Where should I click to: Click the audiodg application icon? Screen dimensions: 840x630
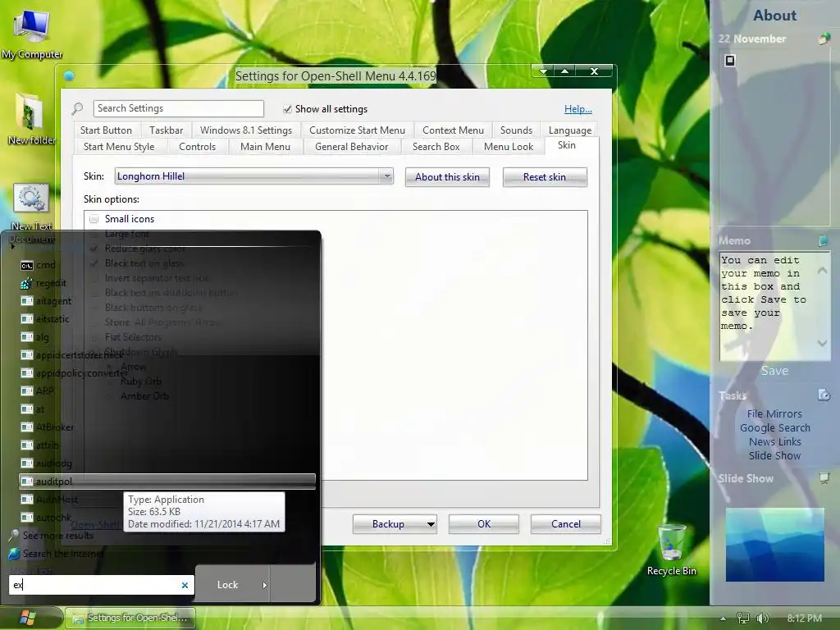pyautogui.click(x=27, y=463)
